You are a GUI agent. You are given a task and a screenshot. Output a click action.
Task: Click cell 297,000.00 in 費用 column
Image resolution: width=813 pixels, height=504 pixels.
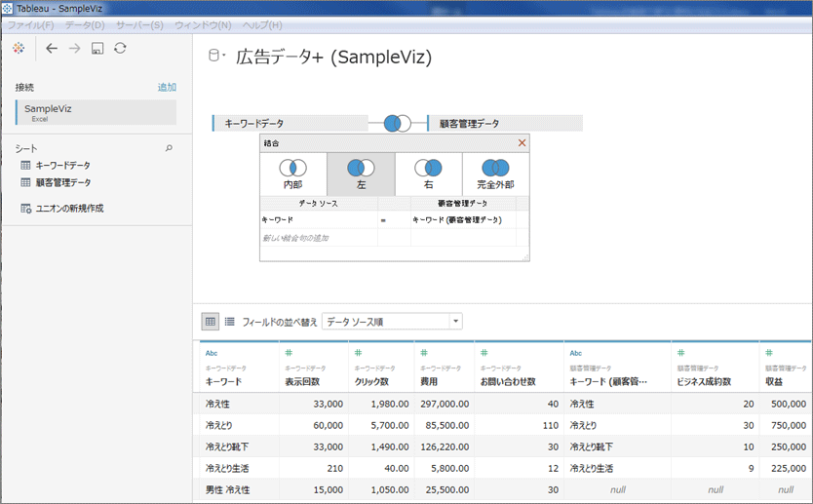tap(445, 404)
